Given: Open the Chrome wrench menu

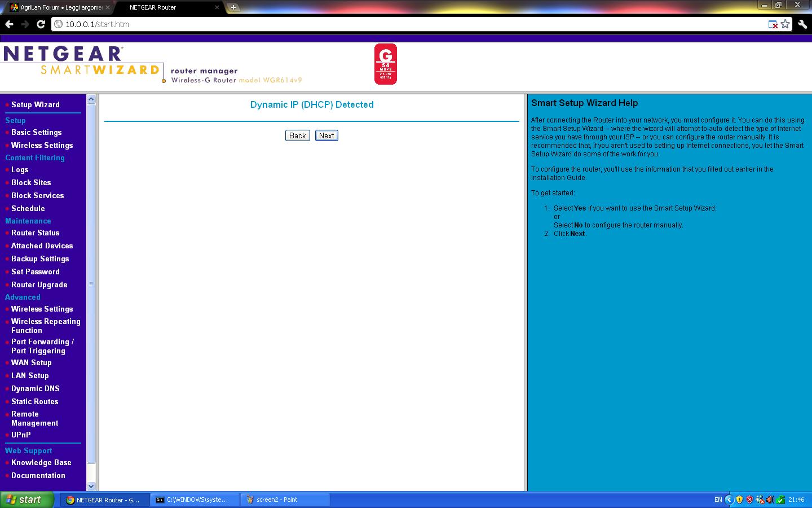Looking at the screenshot, I should pos(802,24).
